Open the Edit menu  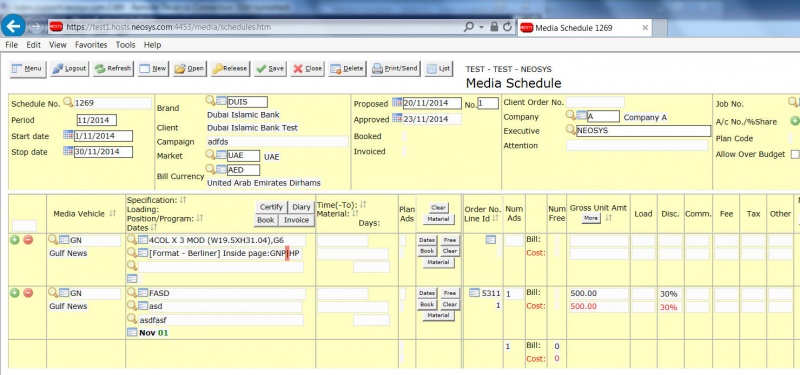coord(34,45)
